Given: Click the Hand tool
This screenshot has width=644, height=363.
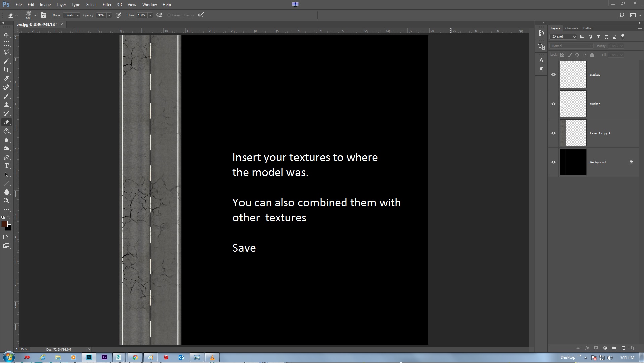Looking at the screenshot, I should click(x=6, y=192).
